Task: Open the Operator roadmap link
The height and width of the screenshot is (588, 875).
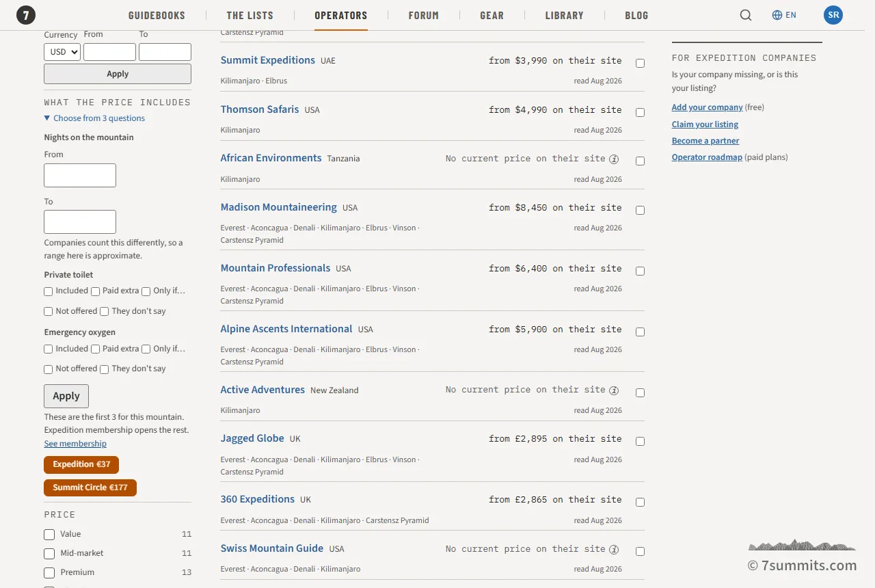Action: 707,157
